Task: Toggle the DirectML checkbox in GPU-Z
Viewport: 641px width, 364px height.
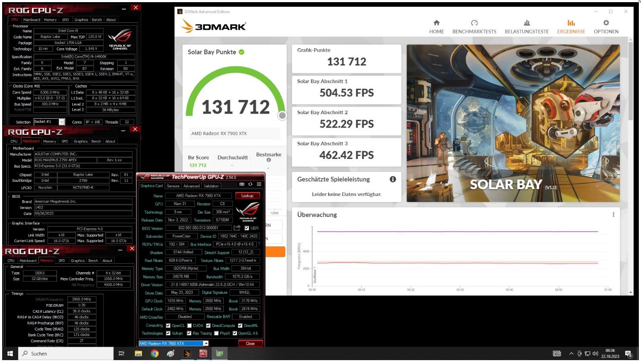Action: coord(240,326)
